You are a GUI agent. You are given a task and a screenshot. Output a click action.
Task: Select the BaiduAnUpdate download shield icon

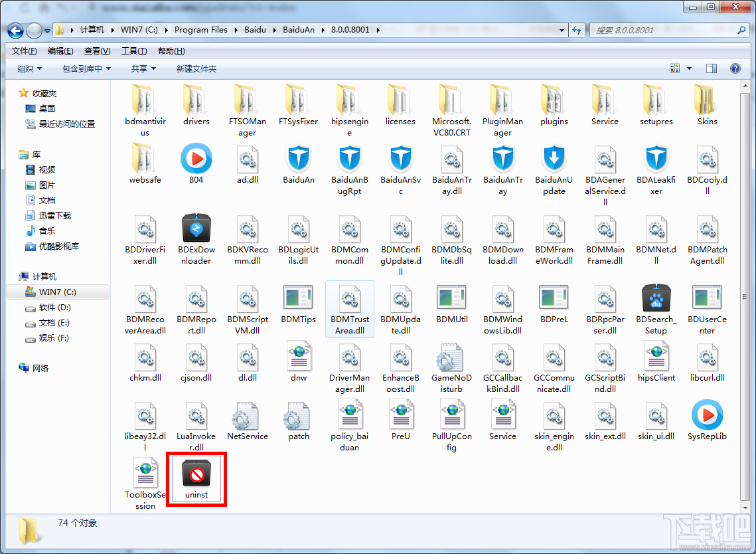554,159
